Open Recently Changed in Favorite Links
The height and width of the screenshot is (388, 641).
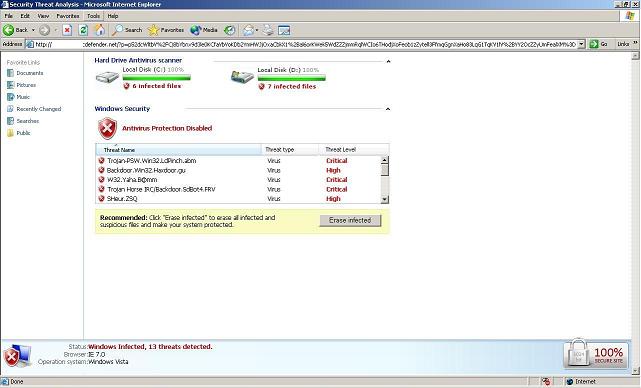point(34,109)
